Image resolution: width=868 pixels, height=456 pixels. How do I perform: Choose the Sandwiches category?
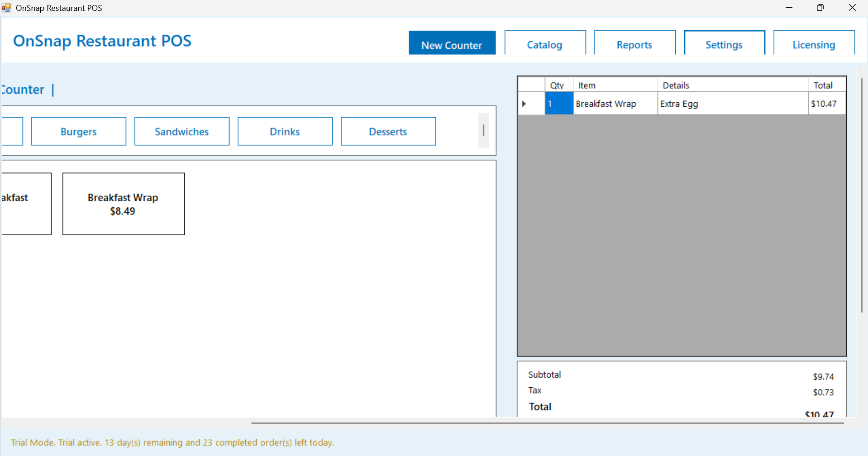pyautogui.click(x=182, y=132)
